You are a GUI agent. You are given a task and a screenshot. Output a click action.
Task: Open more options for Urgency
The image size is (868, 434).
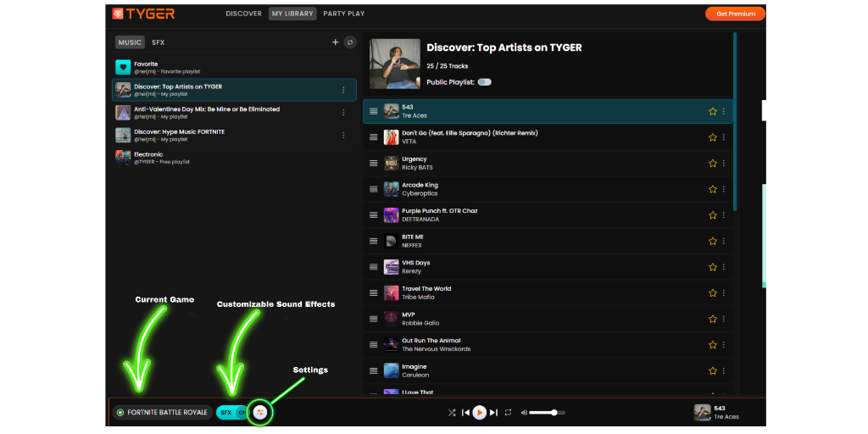coord(724,164)
